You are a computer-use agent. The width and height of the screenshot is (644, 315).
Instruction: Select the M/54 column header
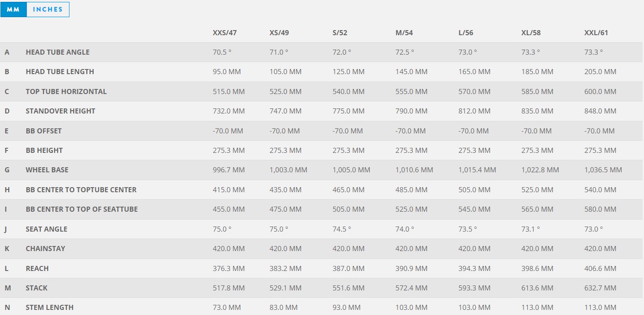[404, 32]
